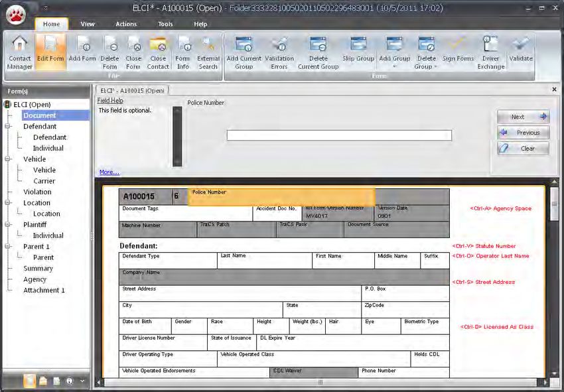Image resolution: width=564 pixels, height=392 pixels.
Task: Open the View ribbon tab
Action: click(x=88, y=24)
